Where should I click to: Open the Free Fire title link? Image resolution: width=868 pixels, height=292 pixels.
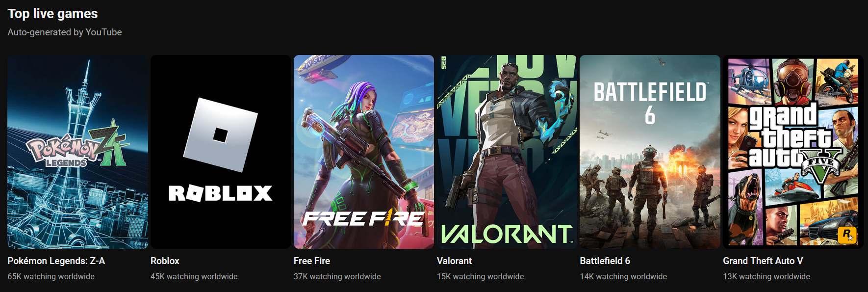(x=312, y=261)
